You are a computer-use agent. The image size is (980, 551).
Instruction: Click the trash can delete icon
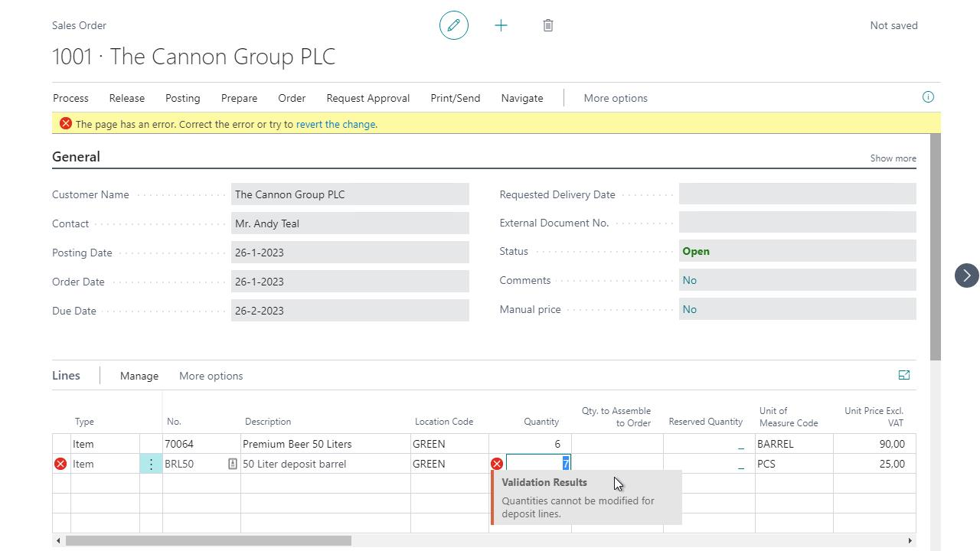[548, 25]
